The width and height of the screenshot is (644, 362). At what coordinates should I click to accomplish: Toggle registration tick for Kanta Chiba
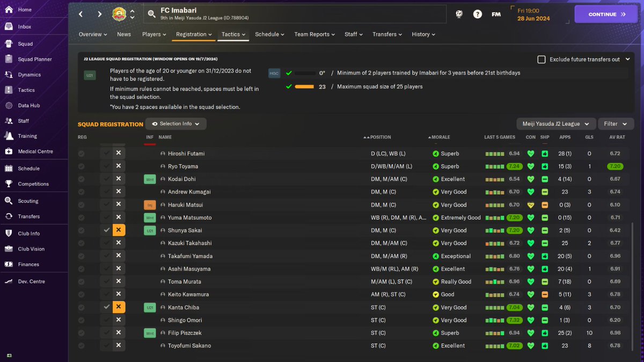click(x=107, y=307)
